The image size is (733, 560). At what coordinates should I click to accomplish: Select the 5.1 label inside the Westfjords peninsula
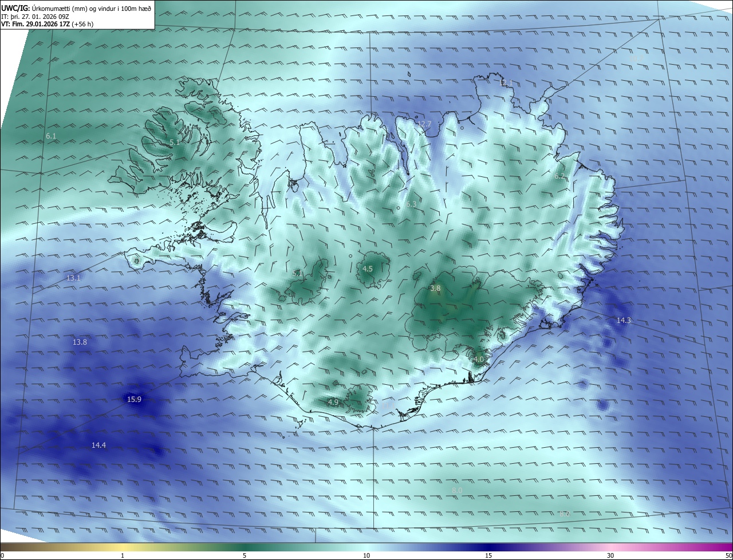point(175,141)
